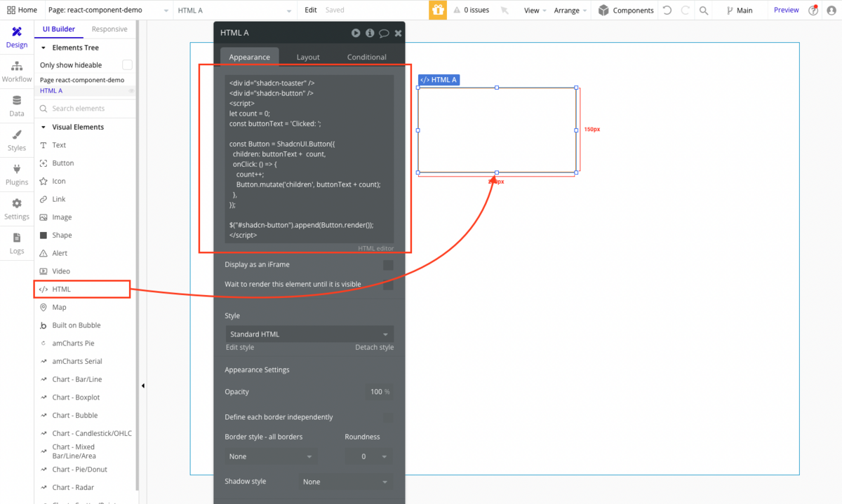
Task: Click the orange gift icon
Action: 437,10
